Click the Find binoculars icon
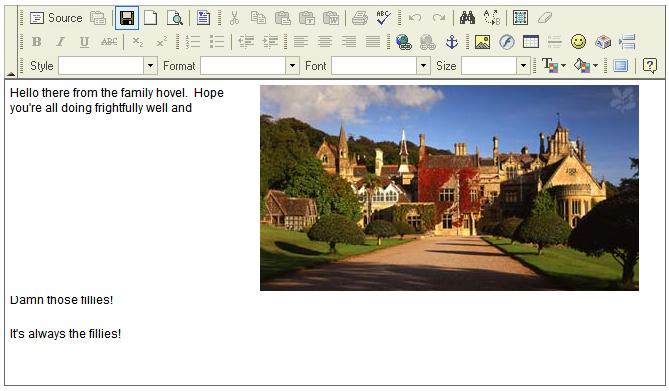This screenshot has height=391, width=669. [468, 18]
